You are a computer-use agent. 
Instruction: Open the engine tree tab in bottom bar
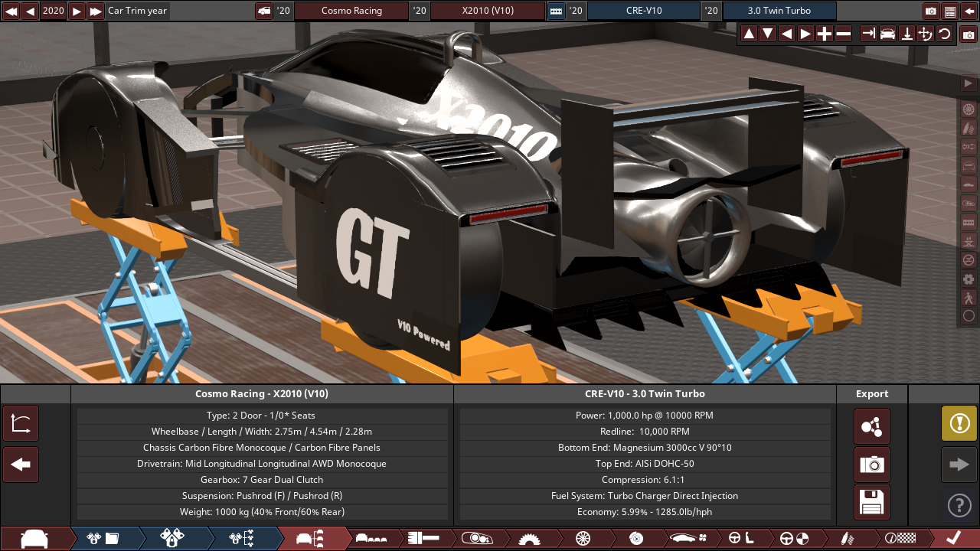click(241, 539)
